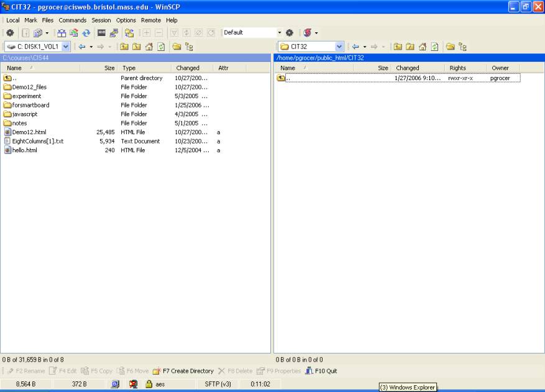Click the blue circular-arrows Keep Up To Date icon

coord(86,33)
